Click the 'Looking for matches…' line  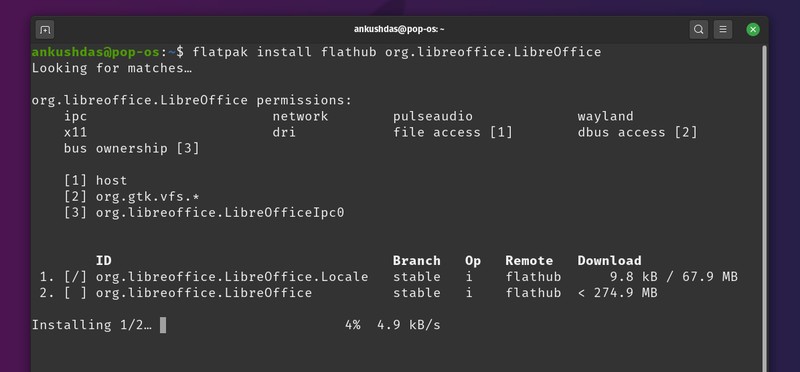pos(112,68)
